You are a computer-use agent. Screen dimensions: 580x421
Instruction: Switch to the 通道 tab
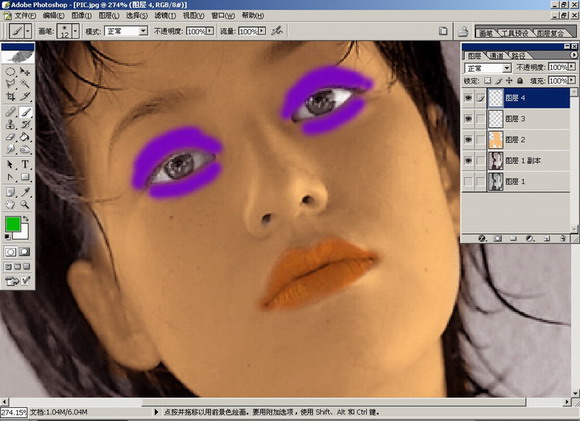[496, 56]
